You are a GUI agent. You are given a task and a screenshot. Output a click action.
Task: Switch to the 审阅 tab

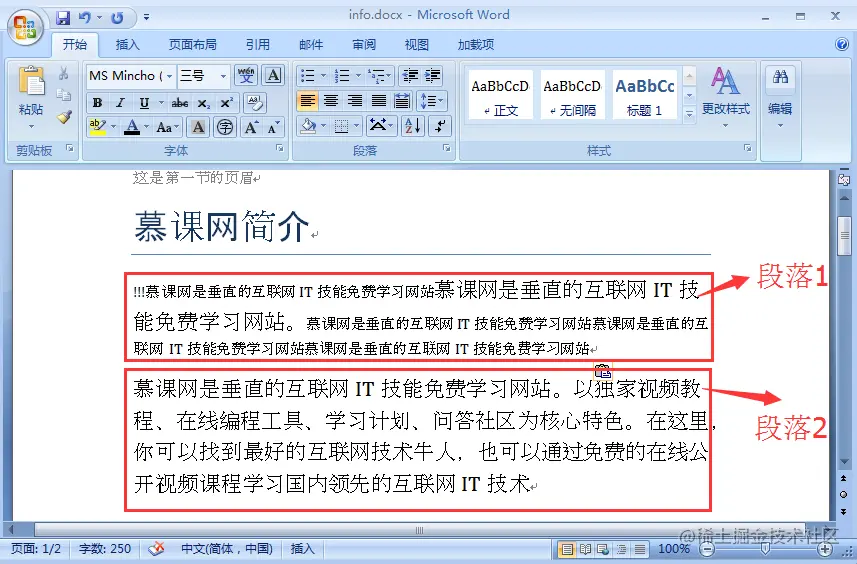[363, 44]
